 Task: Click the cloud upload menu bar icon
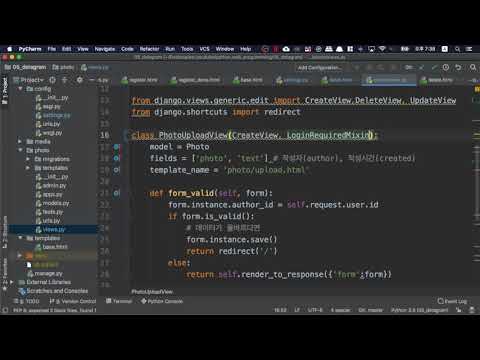click(286, 49)
